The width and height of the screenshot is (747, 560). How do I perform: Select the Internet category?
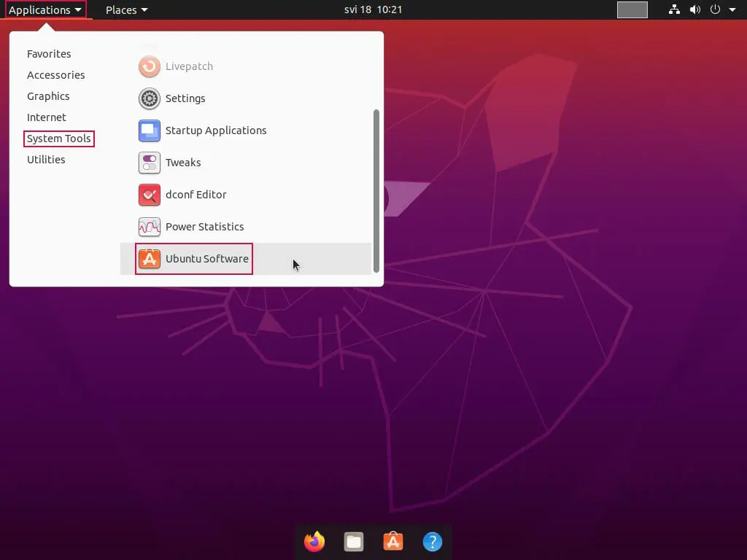tap(46, 117)
